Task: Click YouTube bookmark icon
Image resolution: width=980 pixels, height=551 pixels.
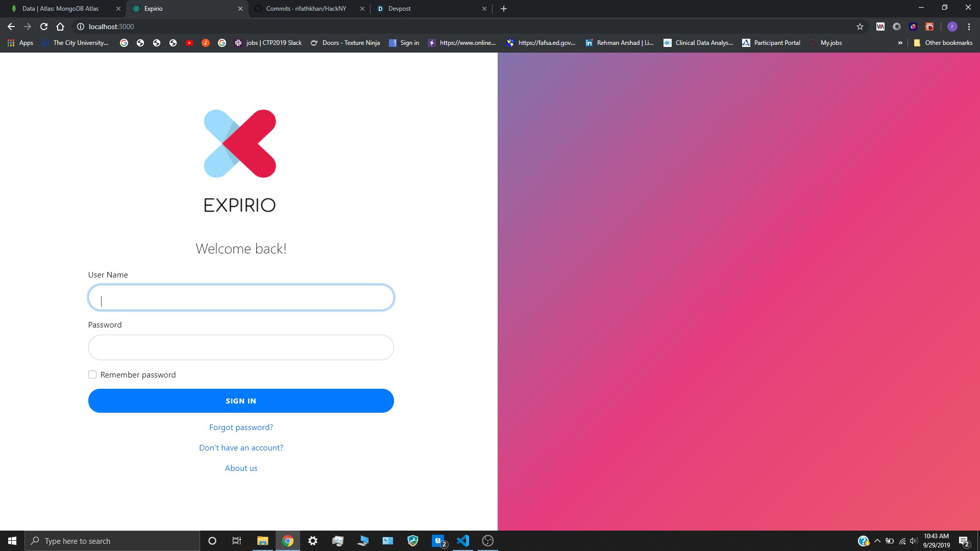Action: pyautogui.click(x=189, y=43)
